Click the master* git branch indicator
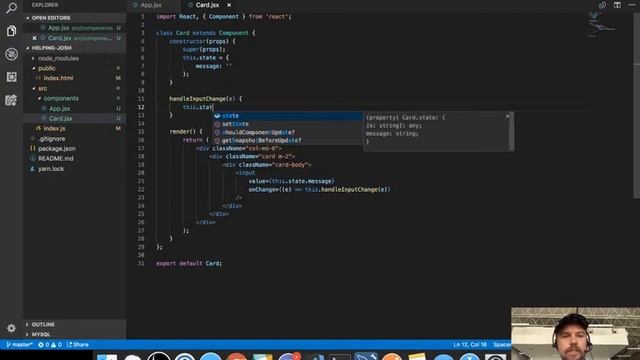 (19, 345)
